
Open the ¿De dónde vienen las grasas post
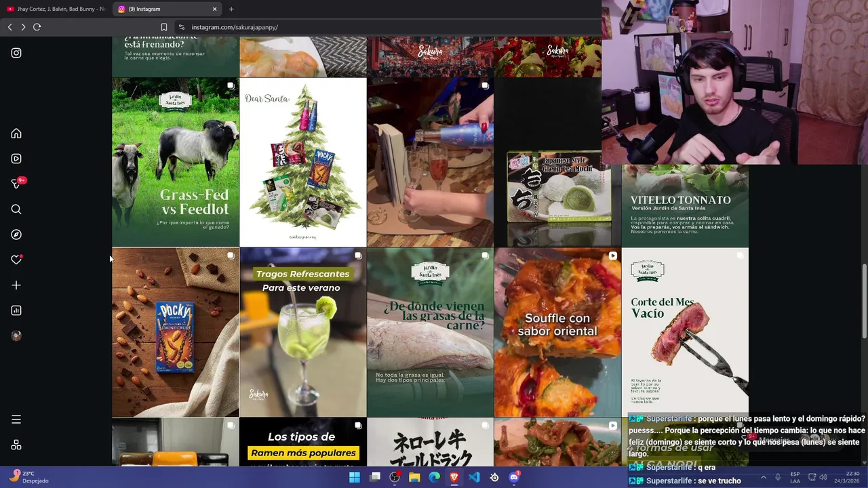click(431, 332)
